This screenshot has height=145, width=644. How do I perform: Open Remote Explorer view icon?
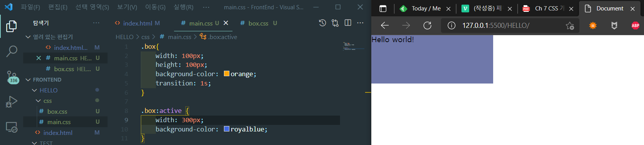pyautogui.click(x=12, y=127)
